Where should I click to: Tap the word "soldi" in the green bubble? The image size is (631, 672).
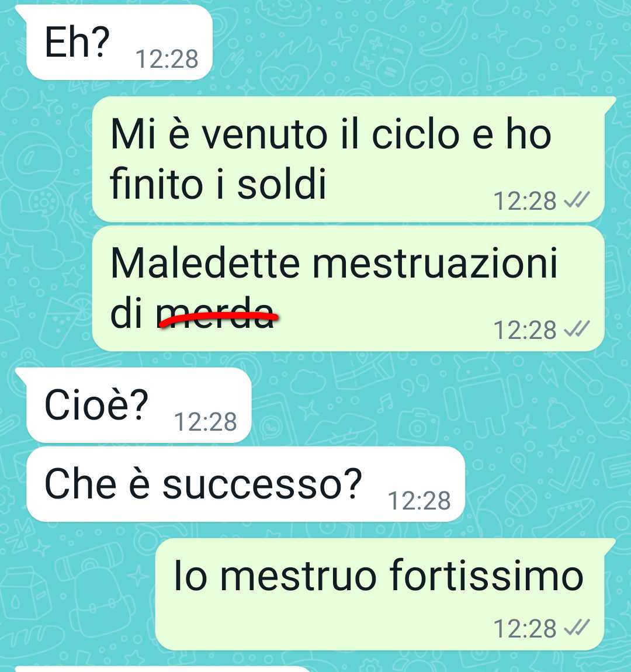282,184
